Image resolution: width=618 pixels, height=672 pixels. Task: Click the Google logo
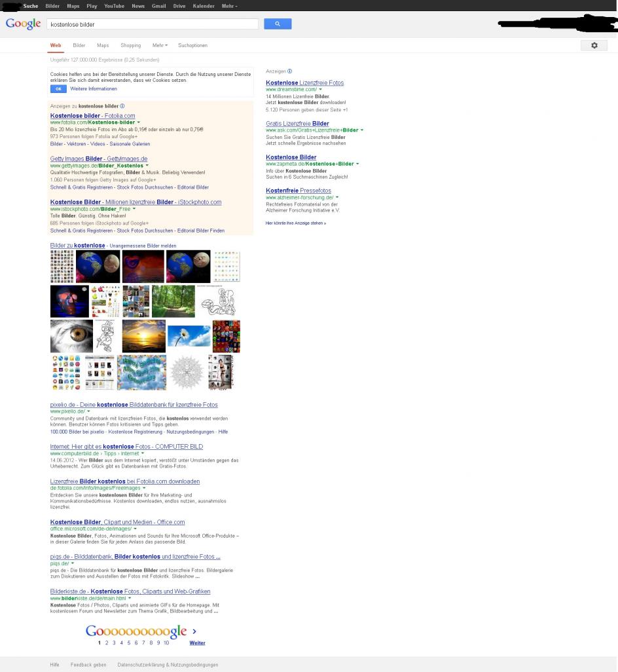[23, 24]
